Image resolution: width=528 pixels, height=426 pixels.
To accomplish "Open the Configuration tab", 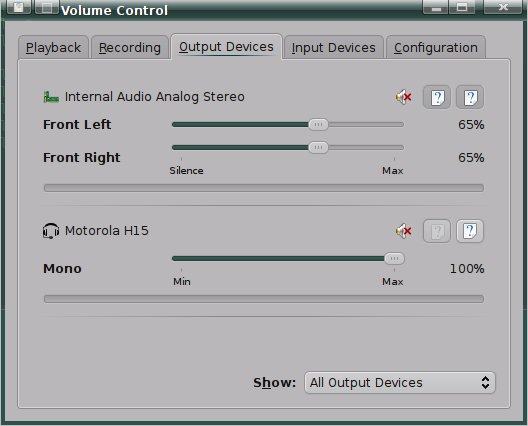I will [x=436, y=47].
